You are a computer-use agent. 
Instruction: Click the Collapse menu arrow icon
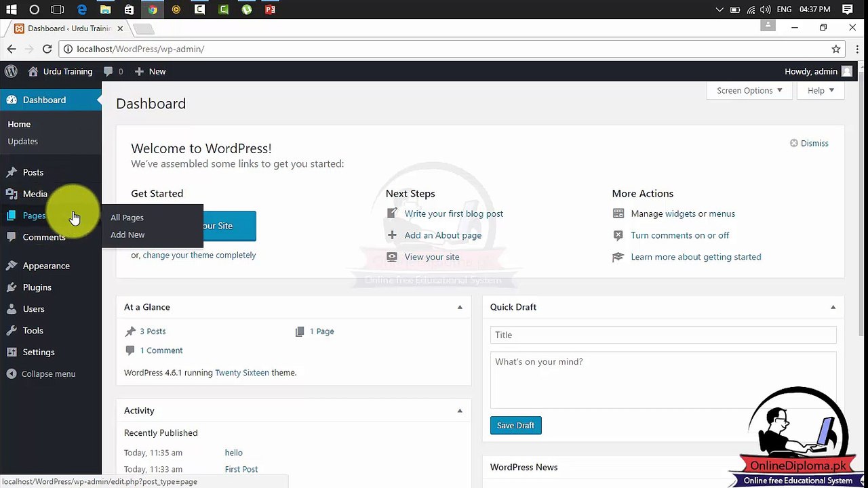tap(12, 374)
